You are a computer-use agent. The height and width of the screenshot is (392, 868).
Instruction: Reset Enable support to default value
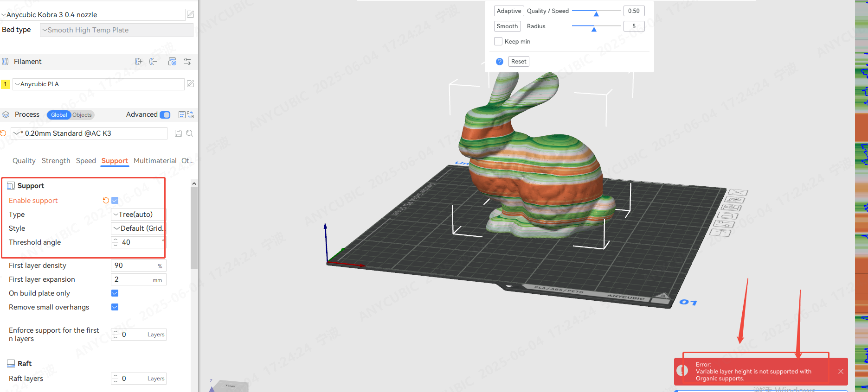pyautogui.click(x=106, y=201)
